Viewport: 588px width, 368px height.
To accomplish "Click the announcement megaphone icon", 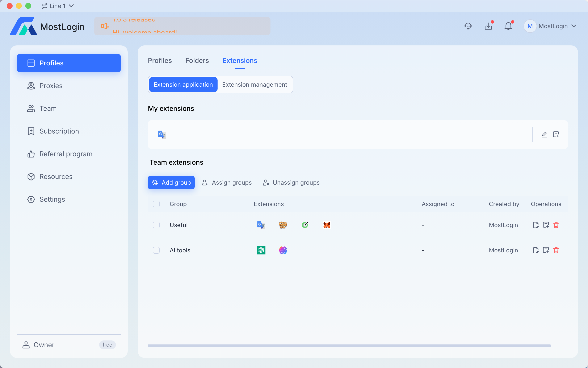I will pos(105,26).
